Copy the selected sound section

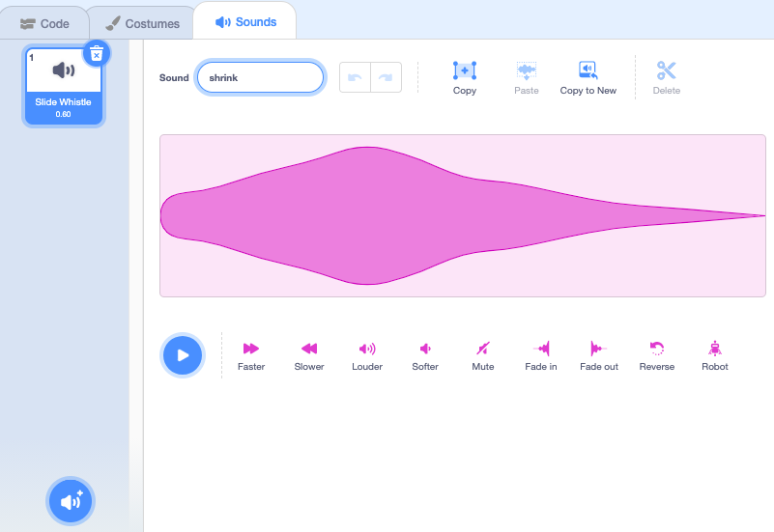click(x=465, y=78)
